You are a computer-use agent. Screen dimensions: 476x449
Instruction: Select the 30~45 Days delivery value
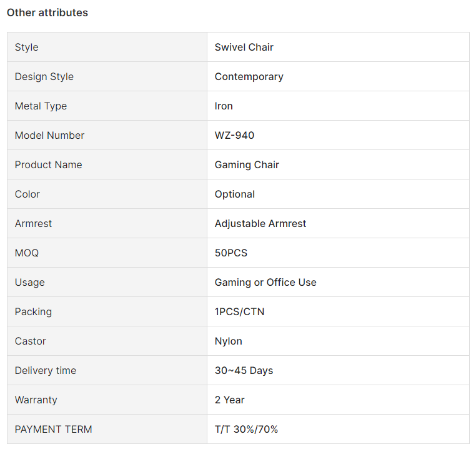pos(244,371)
